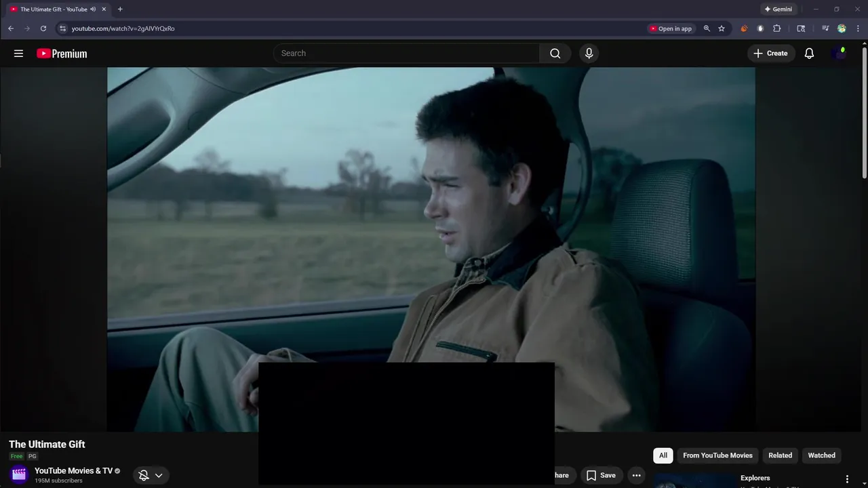Click the page vertical scrollbar
The height and width of the screenshot is (488, 868).
(x=864, y=112)
